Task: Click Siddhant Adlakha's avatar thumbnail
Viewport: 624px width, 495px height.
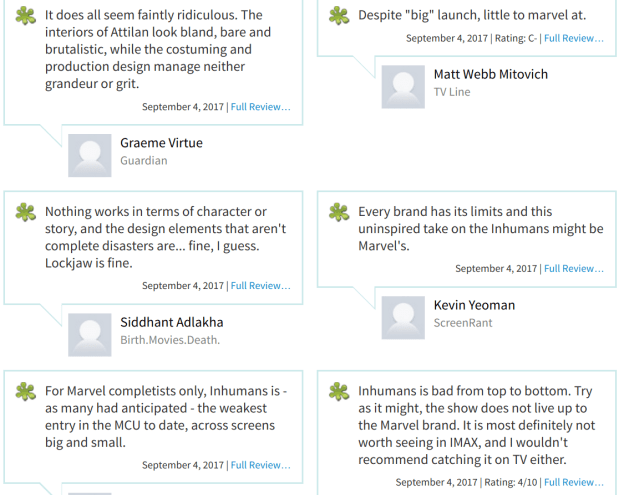Action: pos(89,334)
